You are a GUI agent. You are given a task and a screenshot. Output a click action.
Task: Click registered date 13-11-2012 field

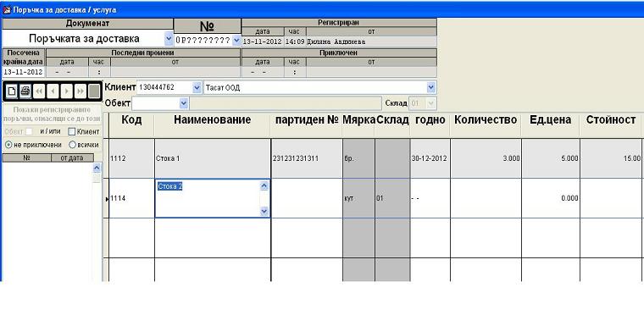click(x=263, y=41)
